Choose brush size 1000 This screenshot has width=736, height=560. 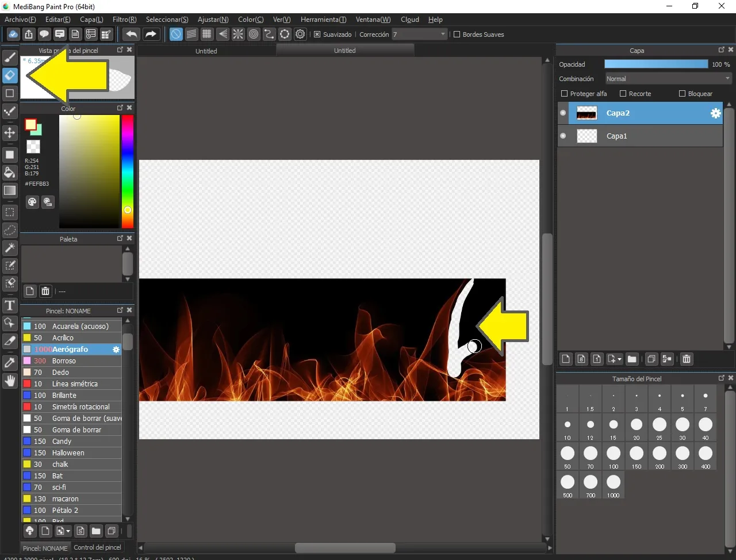614,485
